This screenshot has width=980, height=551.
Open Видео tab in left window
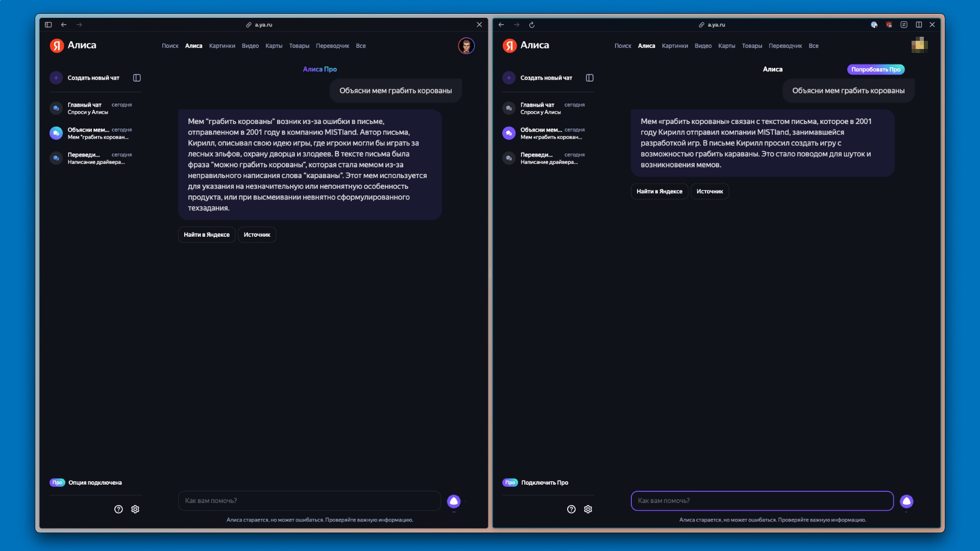click(x=250, y=46)
